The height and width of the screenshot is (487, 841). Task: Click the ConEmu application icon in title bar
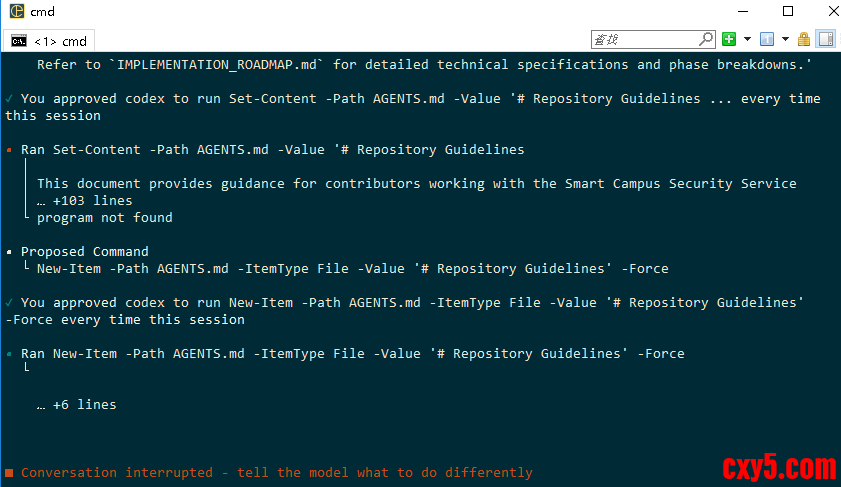[17, 12]
